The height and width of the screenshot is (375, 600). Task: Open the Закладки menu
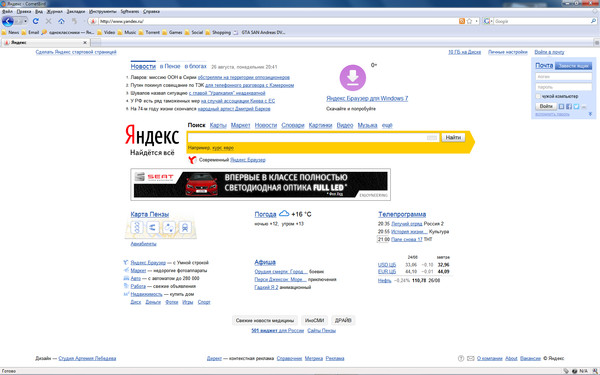click(76, 11)
